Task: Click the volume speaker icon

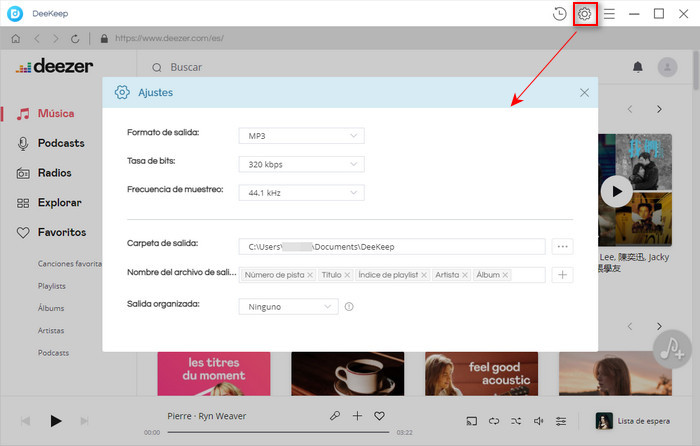Action: pyautogui.click(x=538, y=421)
